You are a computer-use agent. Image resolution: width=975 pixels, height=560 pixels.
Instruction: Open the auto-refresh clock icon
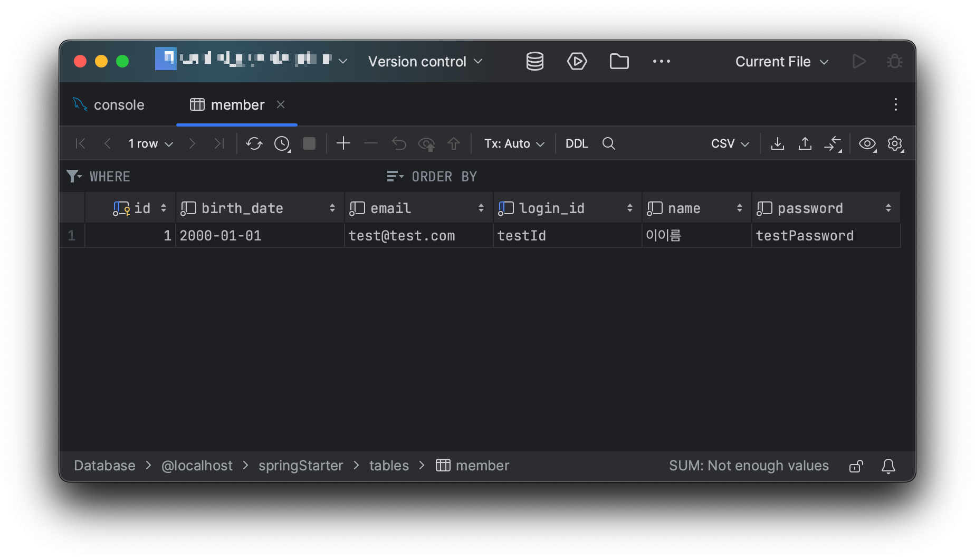(x=282, y=143)
